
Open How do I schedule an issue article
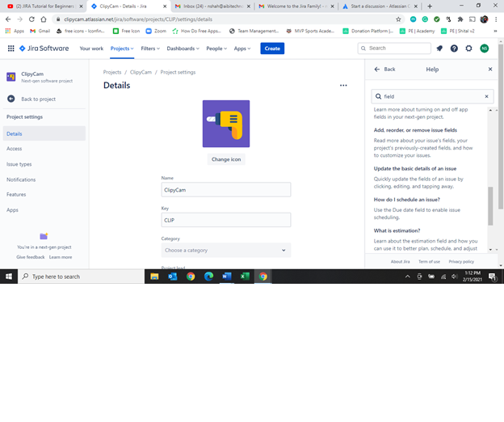pos(406,200)
